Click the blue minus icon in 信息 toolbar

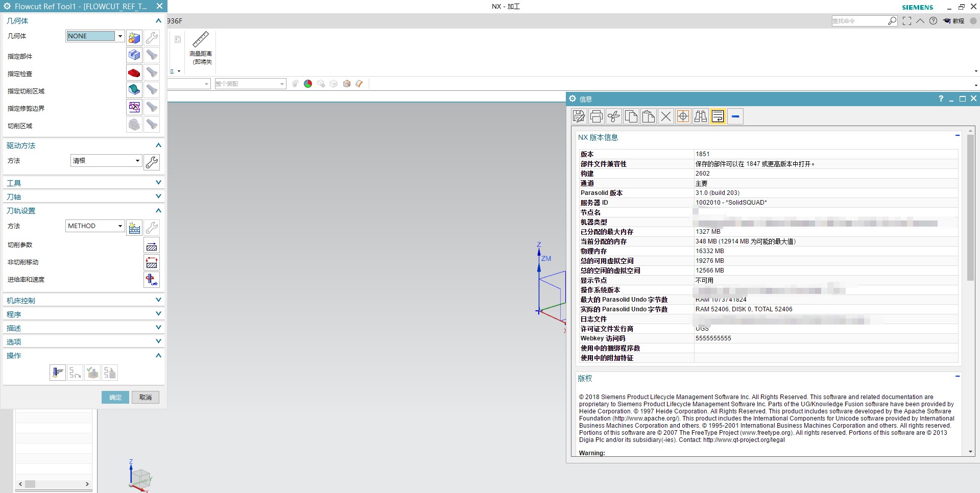click(x=735, y=116)
